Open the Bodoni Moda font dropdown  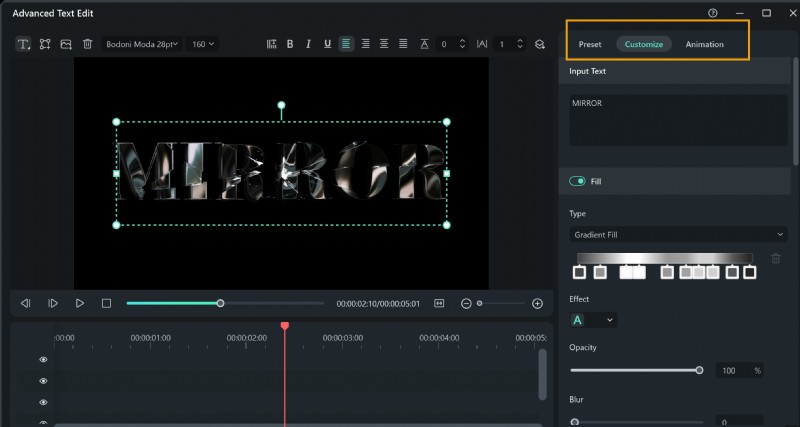pyautogui.click(x=141, y=44)
